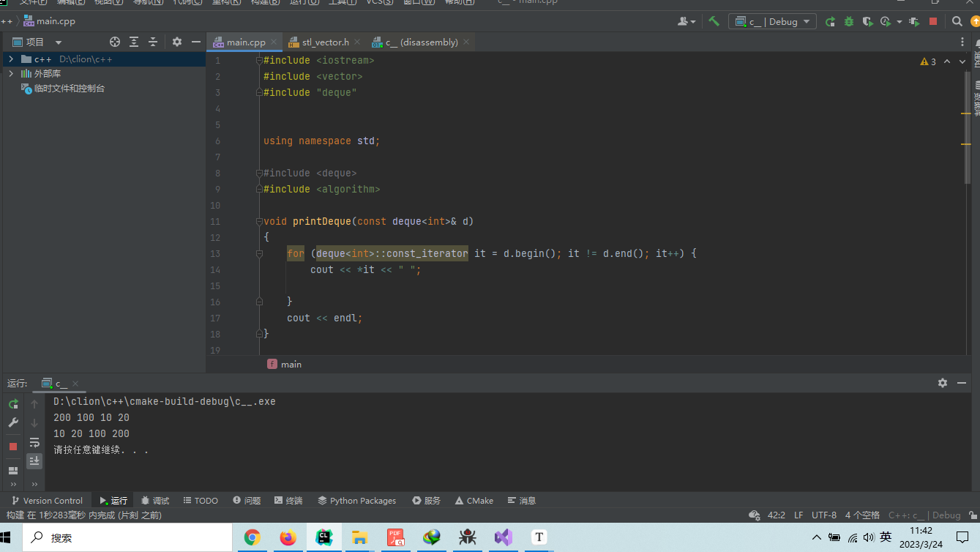Screen dimensions: 980x552
Task: Click main.cpp in the breadcrumb bar
Action: 49,21
